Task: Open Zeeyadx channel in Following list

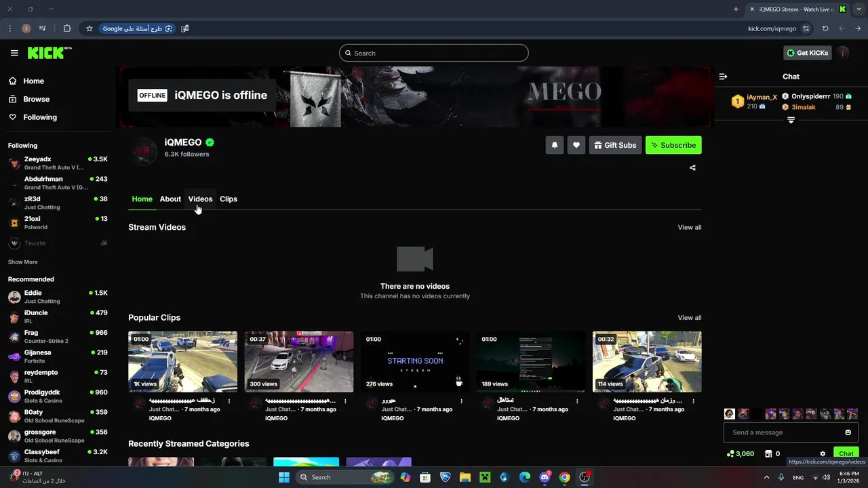Action: pyautogui.click(x=58, y=163)
